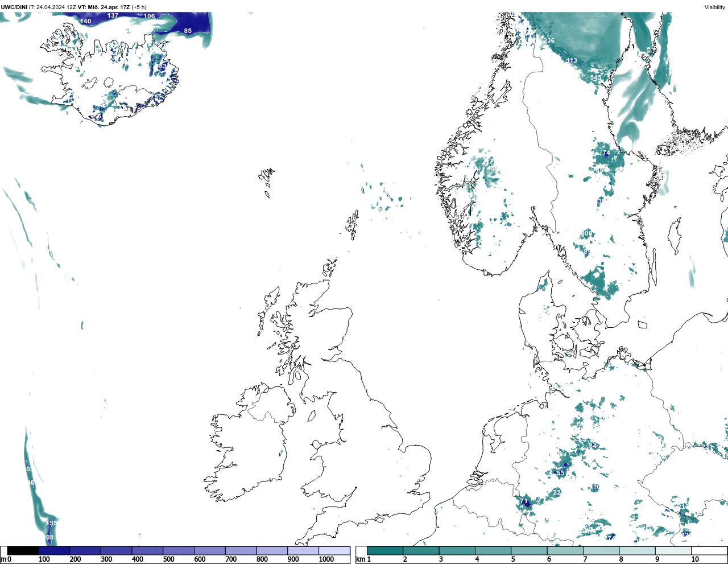
Task: Click the 10 tick label on the km scale
Action: pyautogui.click(x=695, y=559)
